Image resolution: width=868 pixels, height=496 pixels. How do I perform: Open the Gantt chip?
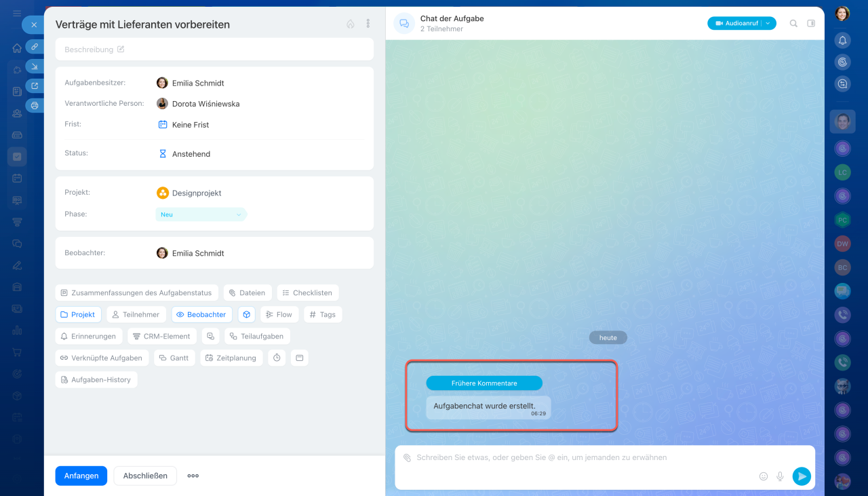click(174, 358)
